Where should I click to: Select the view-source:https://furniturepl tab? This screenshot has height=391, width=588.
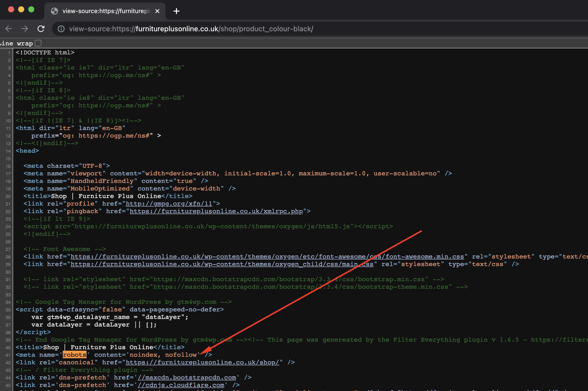tap(105, 11)
